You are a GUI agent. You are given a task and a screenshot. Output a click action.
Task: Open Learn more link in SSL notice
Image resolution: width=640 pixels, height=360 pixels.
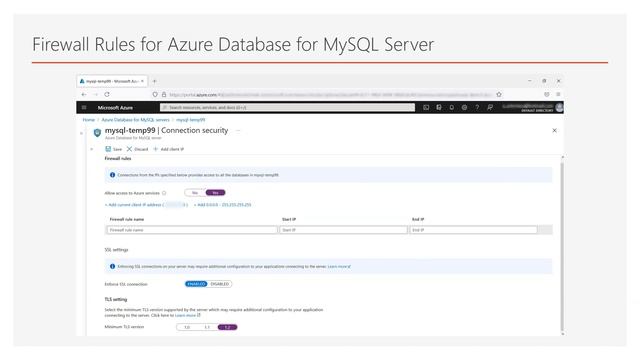pyautogui.click(x=339, y=267)
